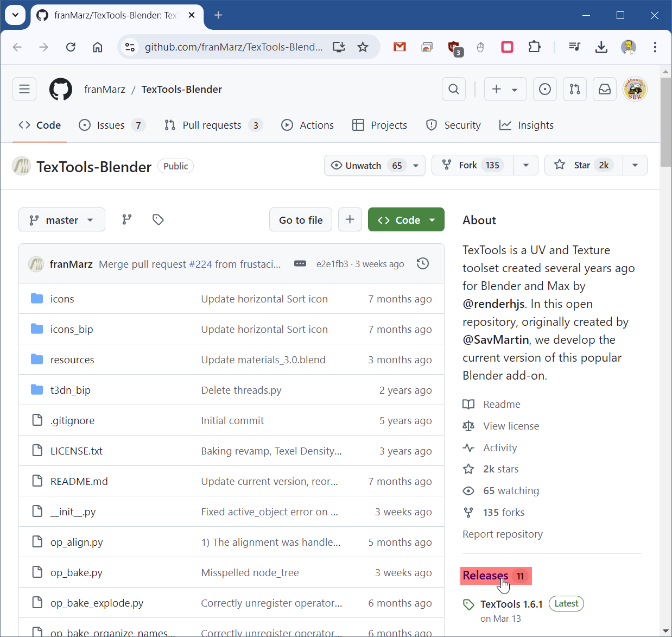
Task: Click the page vertical scrollbar thumb
Action: [x=665, y=122]
